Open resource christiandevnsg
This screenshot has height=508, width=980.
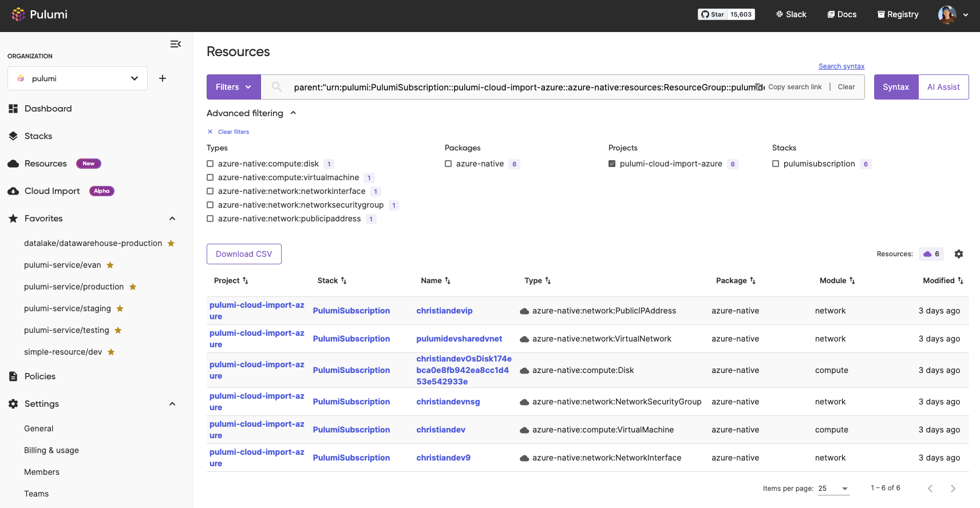448,402
